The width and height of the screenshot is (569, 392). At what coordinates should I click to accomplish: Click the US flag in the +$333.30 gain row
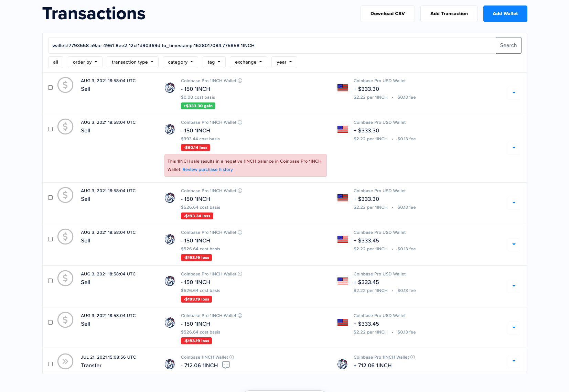343,88
